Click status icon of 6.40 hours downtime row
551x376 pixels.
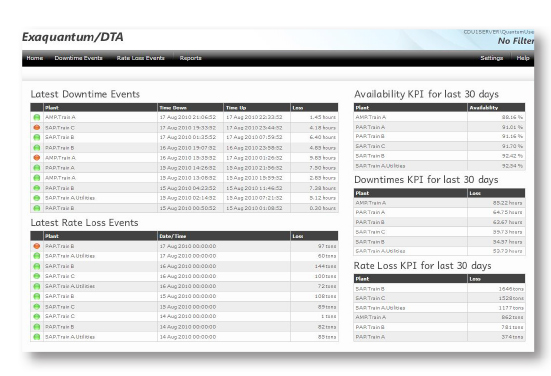coord(37,137)
